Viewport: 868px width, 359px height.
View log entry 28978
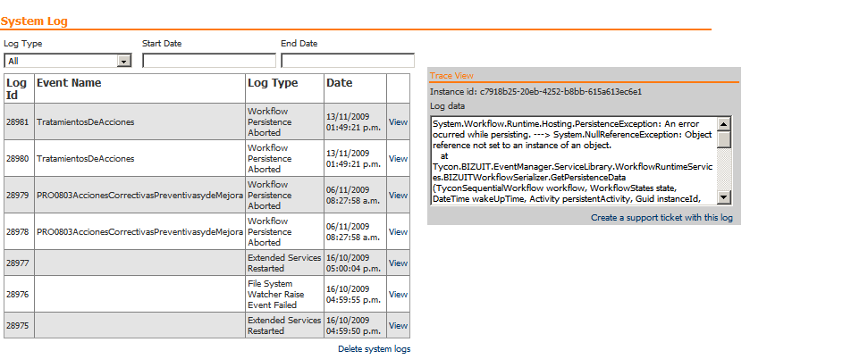(x=398, y=231)
